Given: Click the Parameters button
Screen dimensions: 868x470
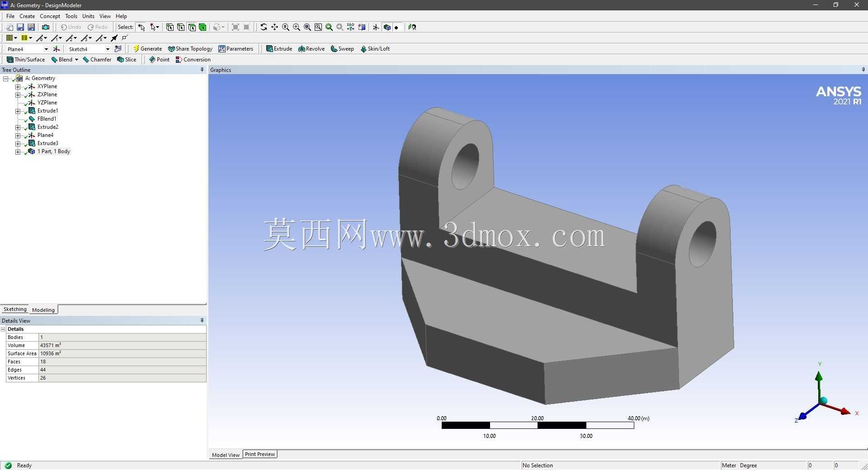Looking at the screenshot, I should click(x=236, y=49).
